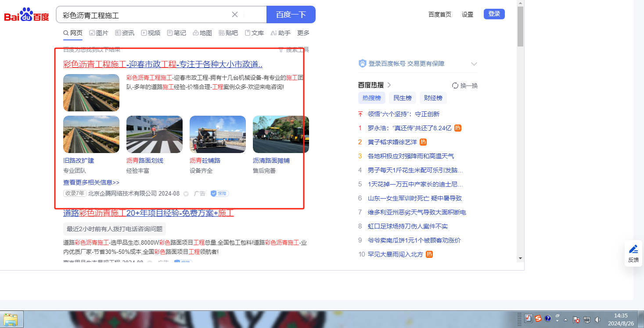
Task: Clear the search box with the X icon
Action: coord(235,14)
